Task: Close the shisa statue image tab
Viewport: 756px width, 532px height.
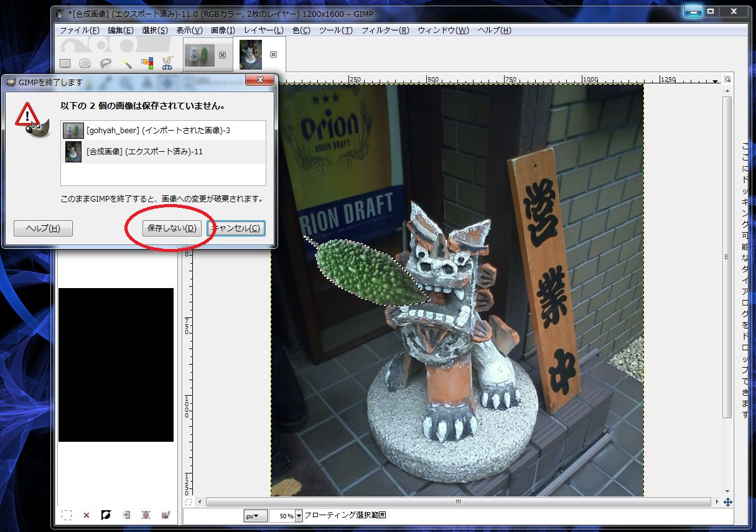Action: pos(273,55)
